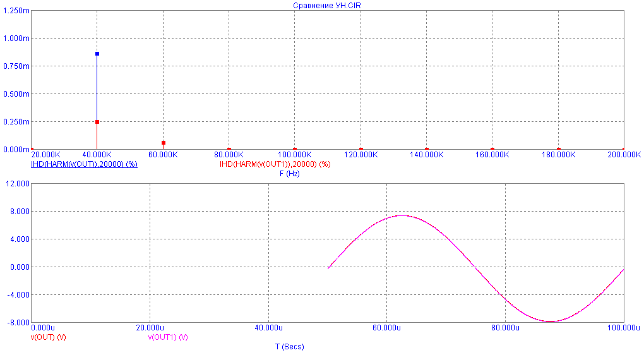Click the 80.000K frequency tick label
The width and height of the screenshot is (644, 355).
click(x=229, y=155)
